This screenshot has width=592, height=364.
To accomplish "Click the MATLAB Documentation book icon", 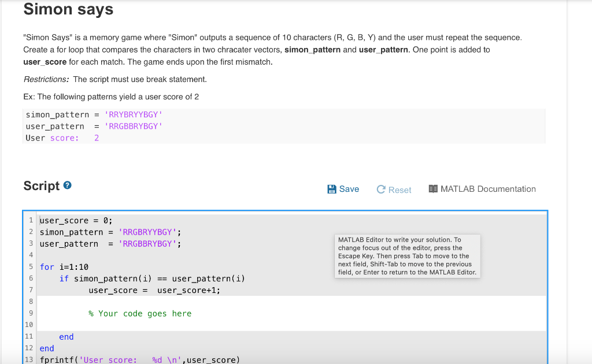I will (x=433, y=188).
